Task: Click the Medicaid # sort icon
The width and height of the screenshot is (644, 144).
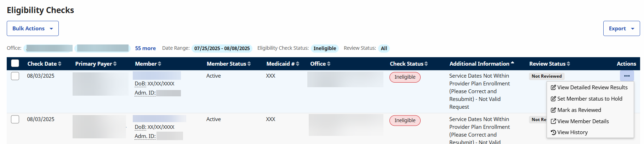Action: click(x=298, y=64)
